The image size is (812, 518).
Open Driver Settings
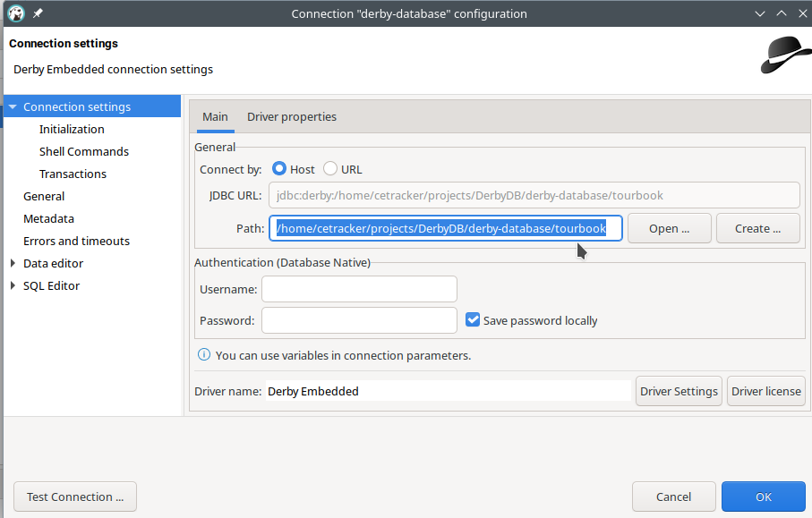coord(679,391)
